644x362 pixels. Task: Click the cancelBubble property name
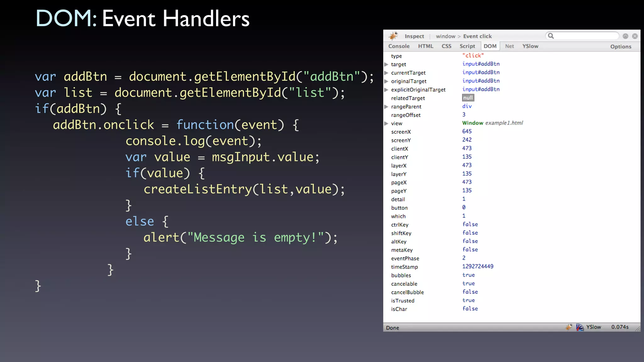point(408,292)
